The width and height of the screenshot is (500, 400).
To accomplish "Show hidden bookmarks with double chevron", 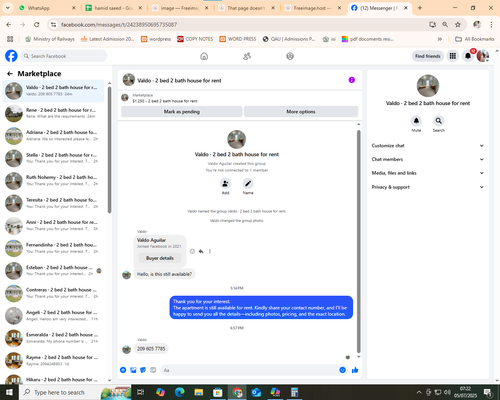I will coord(440,39).
